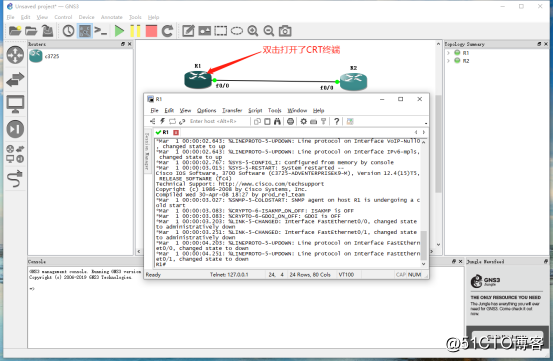Stop all devices with red square button

tap(151, 31)
